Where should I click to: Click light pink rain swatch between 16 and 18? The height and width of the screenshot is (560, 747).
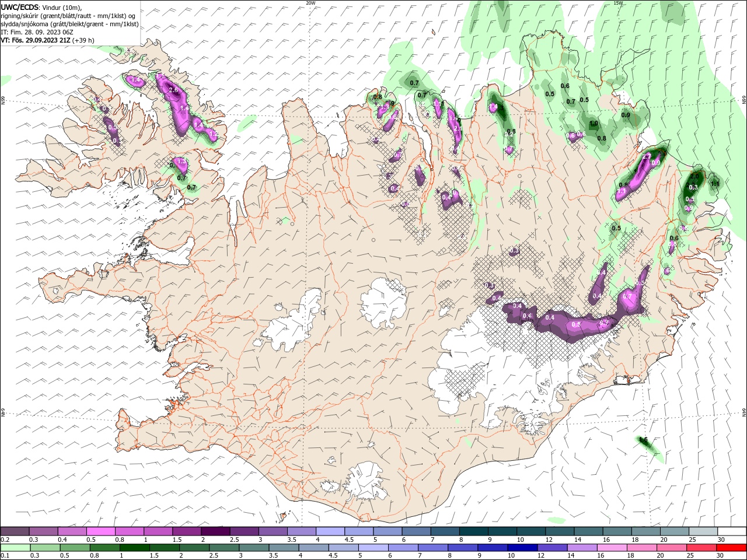(611, 548)
